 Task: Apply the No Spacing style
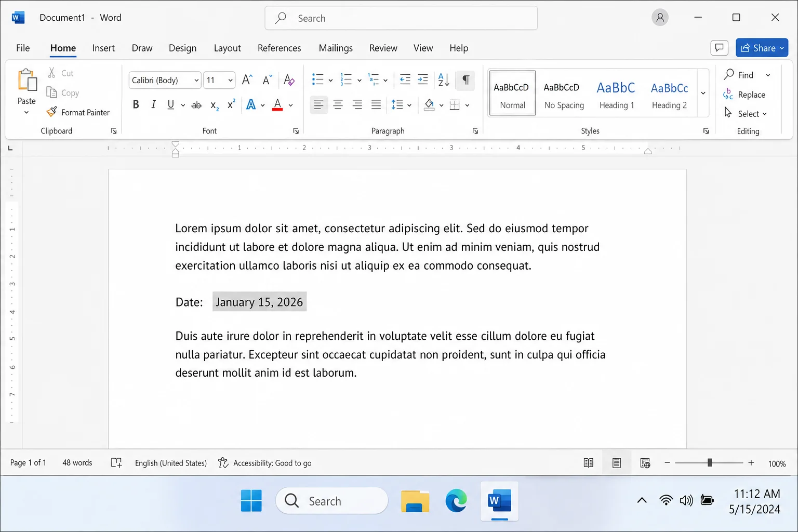tap(564, 93)
